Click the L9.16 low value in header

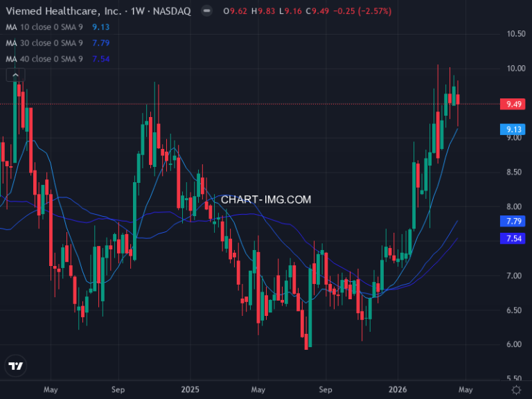coord(290,11)
